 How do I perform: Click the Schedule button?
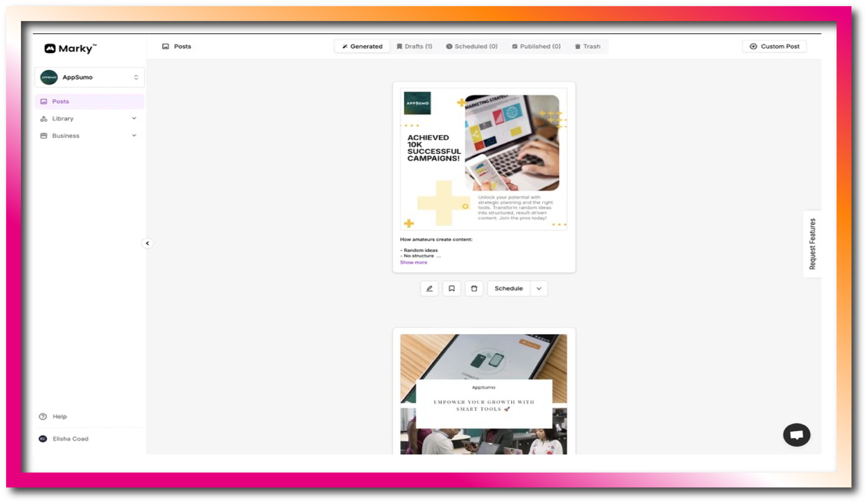[x=509, y=289]
